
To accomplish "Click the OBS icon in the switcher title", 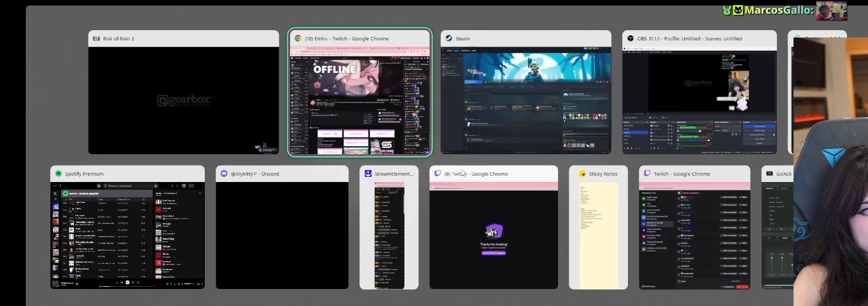I will tap(630, 39).
